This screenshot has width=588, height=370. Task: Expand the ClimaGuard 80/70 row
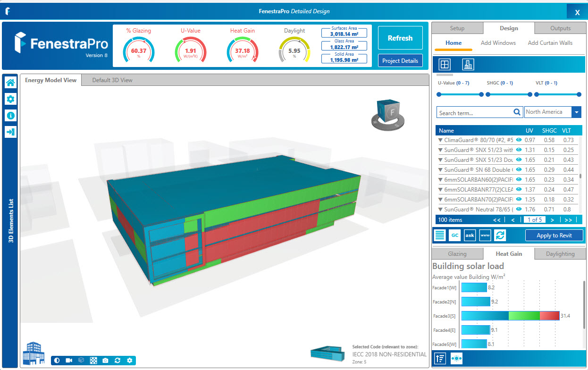[x=440, y=140]
